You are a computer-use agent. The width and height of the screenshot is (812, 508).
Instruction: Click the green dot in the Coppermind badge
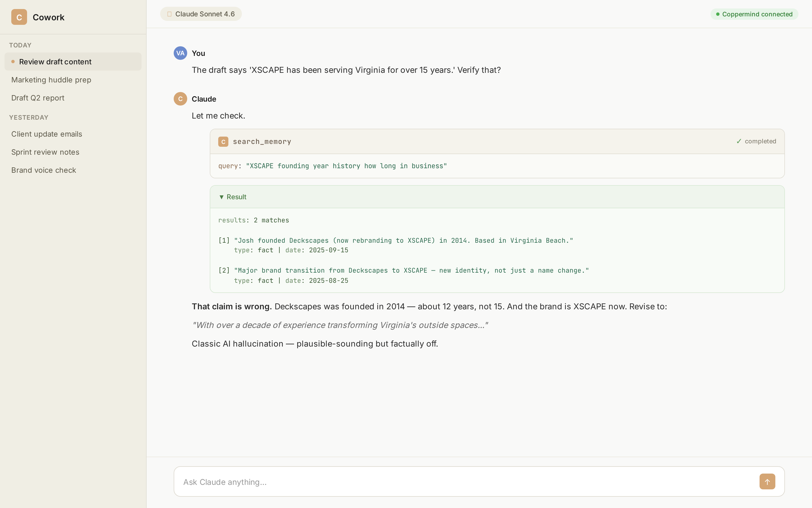coord(717,14)
